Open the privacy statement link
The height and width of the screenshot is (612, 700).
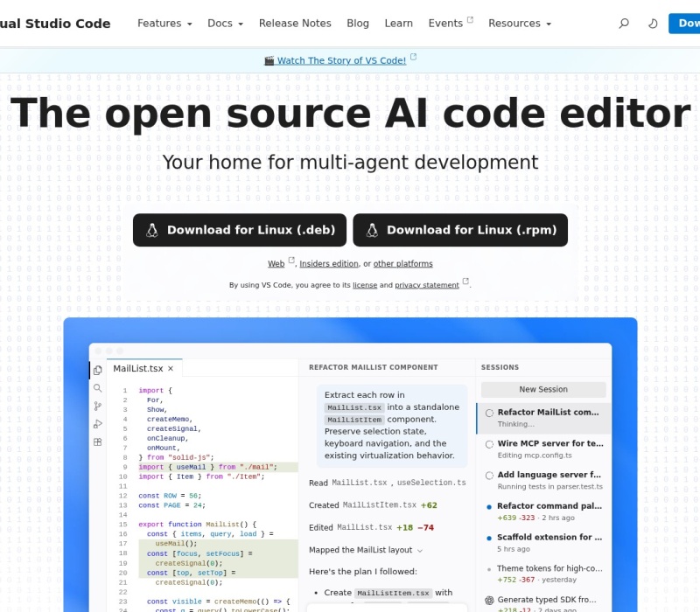[x=427, y=285]
